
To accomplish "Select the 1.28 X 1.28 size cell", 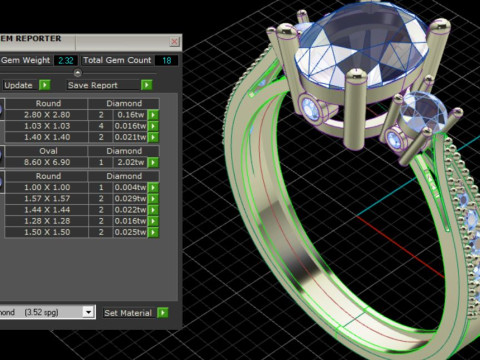I will pyautogui.click(x=47, y=221).
